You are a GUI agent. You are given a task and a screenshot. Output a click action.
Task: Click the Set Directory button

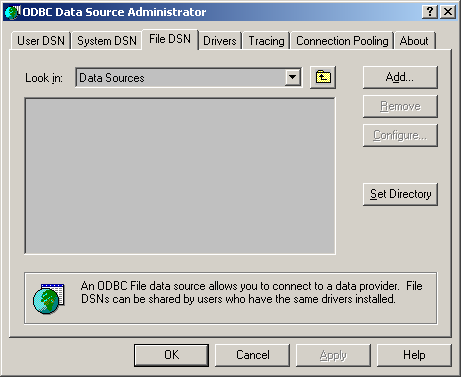(400, 194)
